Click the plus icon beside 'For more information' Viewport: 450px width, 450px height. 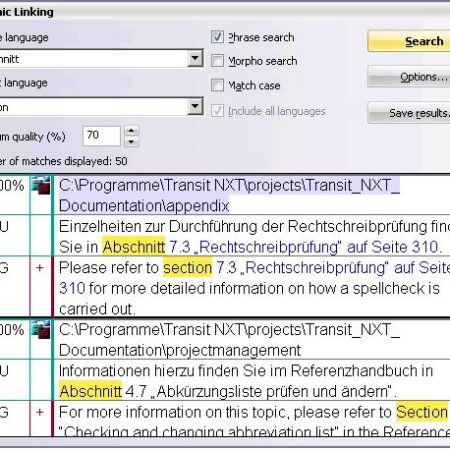pyautogui.click(x=40, y=412)
